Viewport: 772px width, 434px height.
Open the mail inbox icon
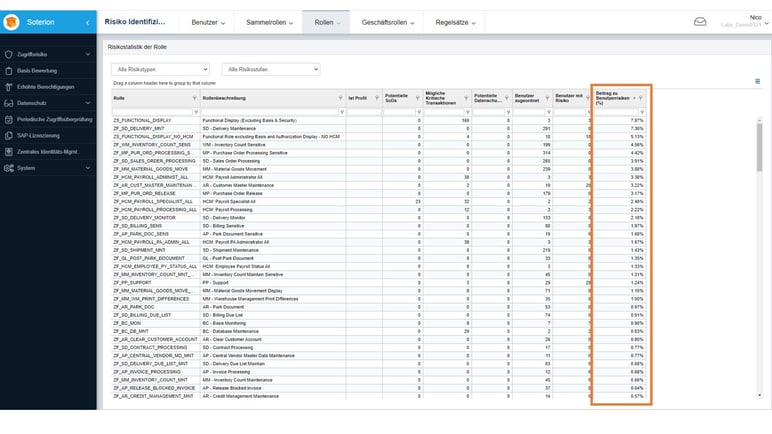click(699, 21)
